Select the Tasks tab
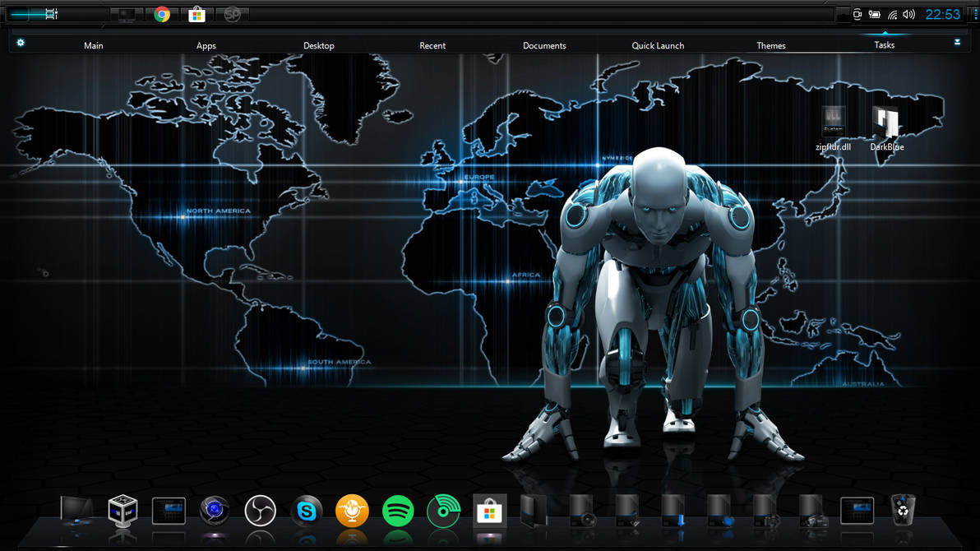The height and width of the screenshot is (551, 980). (x=885, y=45)
